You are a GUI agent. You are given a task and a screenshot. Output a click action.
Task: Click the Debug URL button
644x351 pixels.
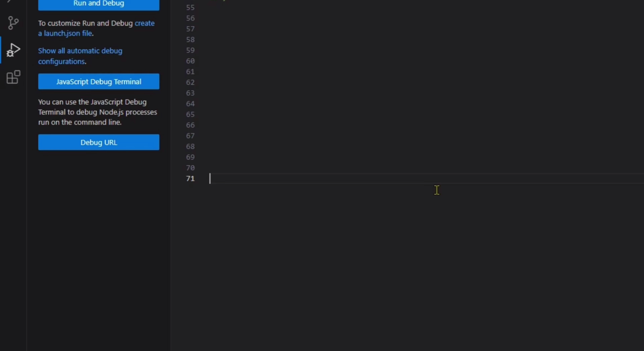(98, 142)
